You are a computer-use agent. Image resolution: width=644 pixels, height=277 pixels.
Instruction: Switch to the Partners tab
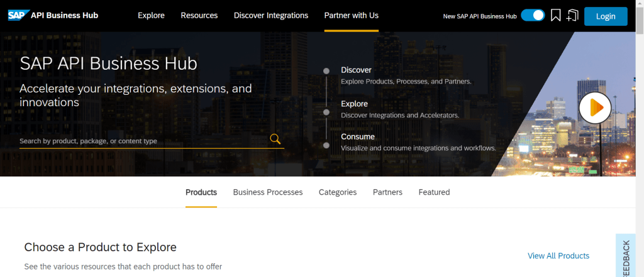387,192
